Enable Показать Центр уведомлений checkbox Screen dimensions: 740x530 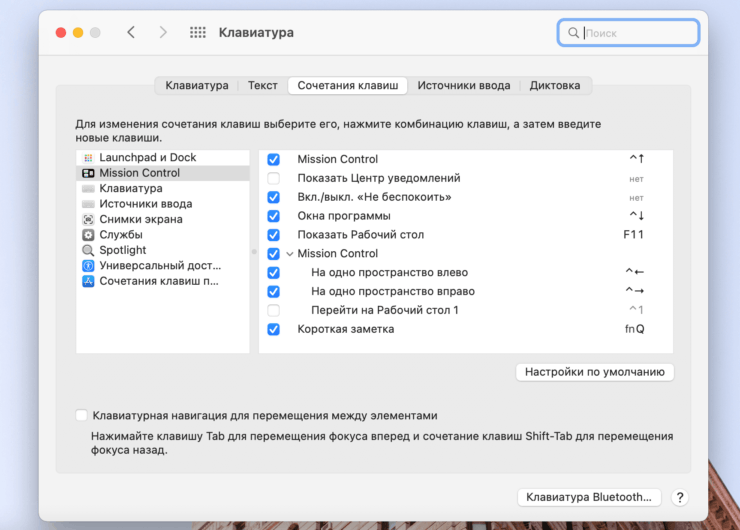click(x=273, y=178)
